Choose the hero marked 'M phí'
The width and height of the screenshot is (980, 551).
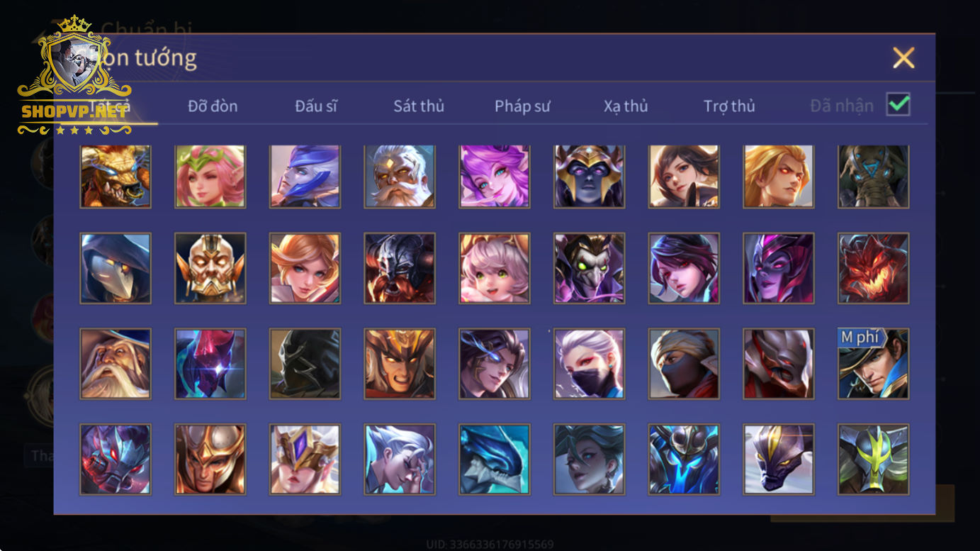click(874, 364)
